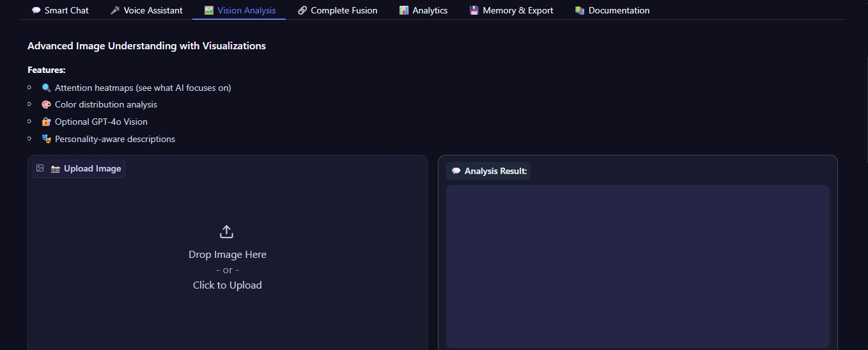Click the 'Optional GPT-4o Vision' text
This screenshot has width=868, height=350.
point(101,122)
